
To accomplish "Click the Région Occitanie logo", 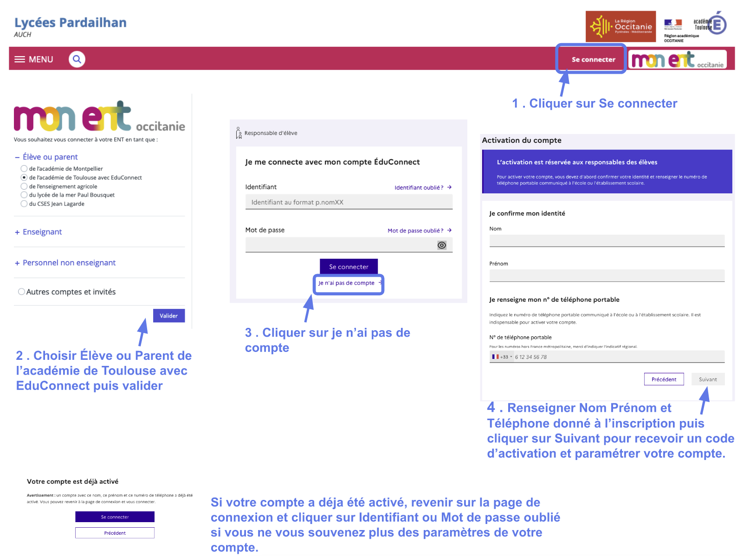I will (x=620, y=27).
